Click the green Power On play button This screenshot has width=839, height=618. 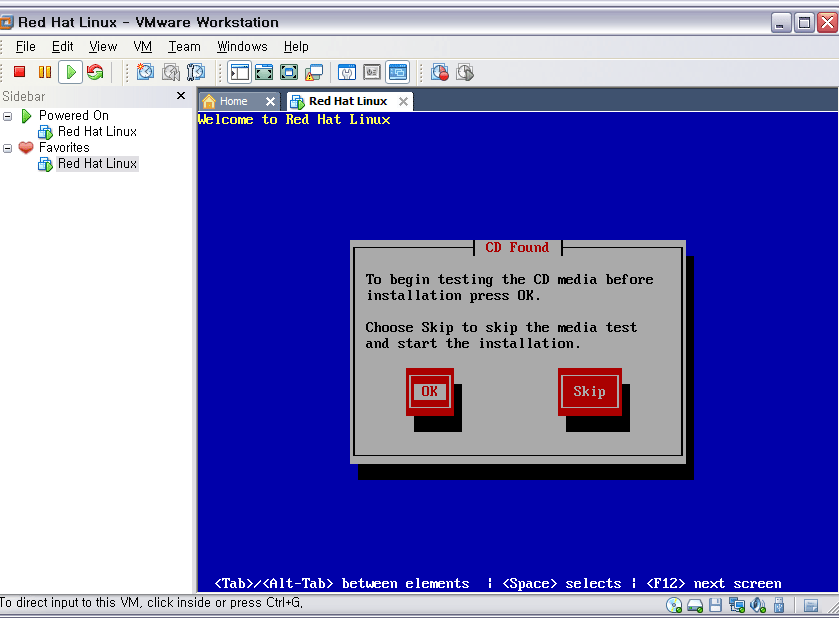coord(71,72)
